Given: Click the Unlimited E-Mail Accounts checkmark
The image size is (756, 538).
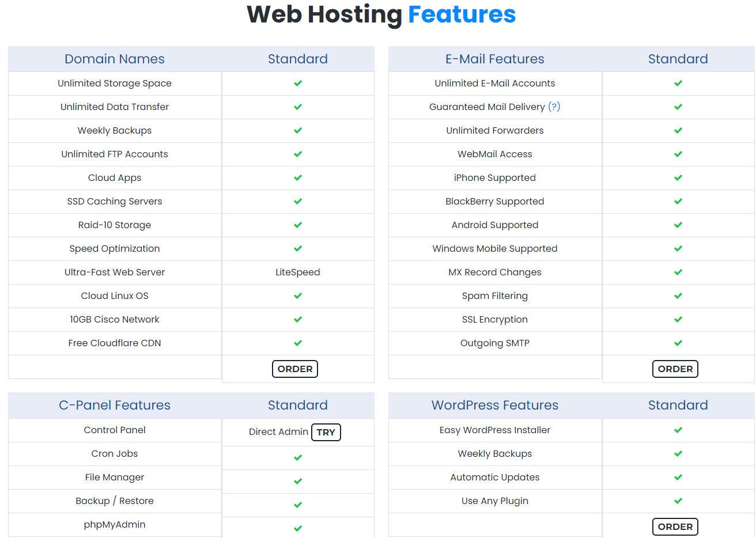Looking at the screenshot, I should click(x=678, y=84).
